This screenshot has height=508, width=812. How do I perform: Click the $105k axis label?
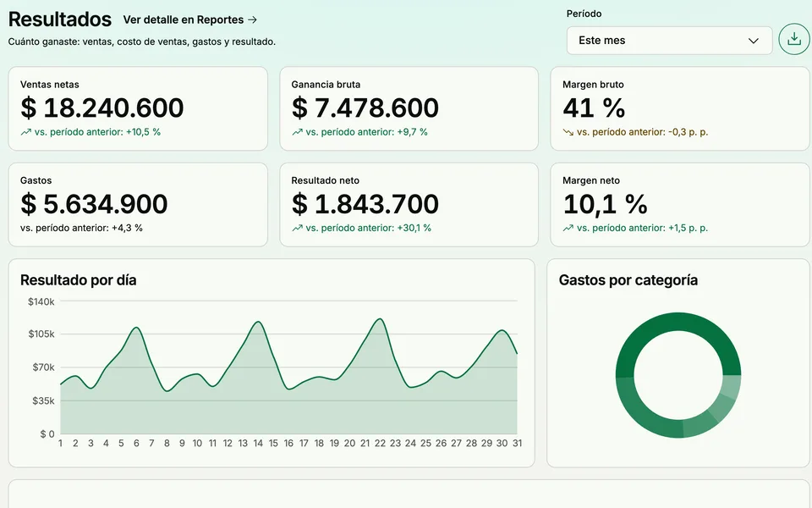[x=41, y=334]
